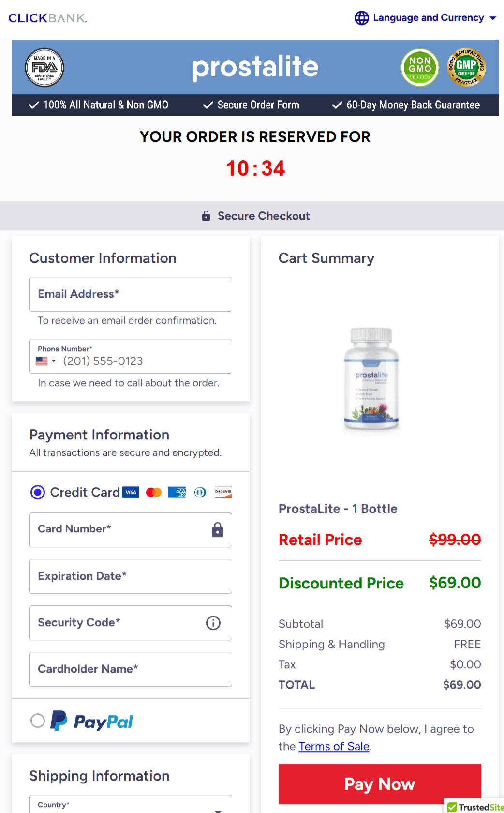This screenshot has height=813, width=504.
Task: Click the globe icon for language
Action: click(x=361, y=18)
